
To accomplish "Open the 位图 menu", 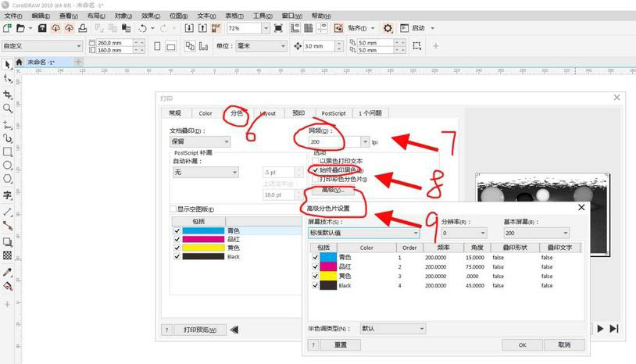I will pos(178,16).
